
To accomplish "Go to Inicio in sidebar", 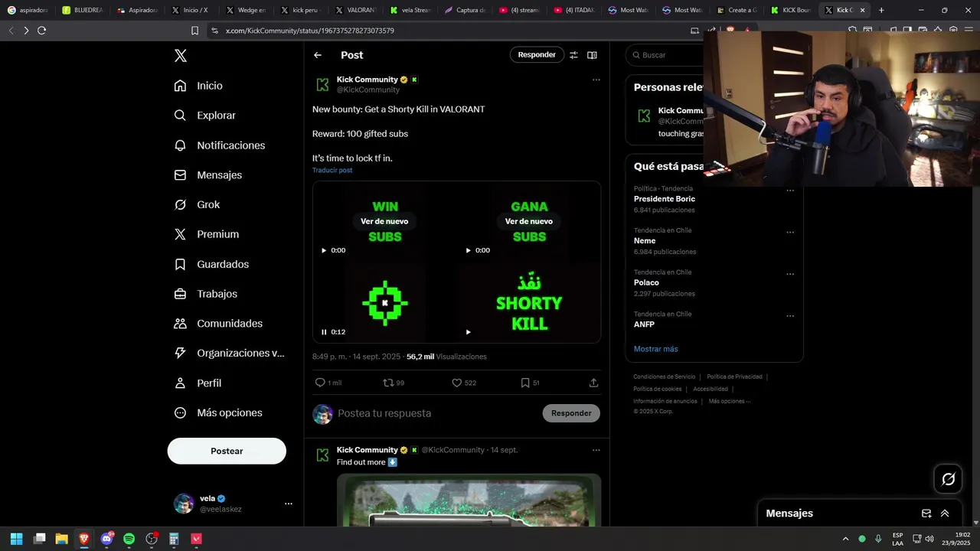I will pos(198,86).
